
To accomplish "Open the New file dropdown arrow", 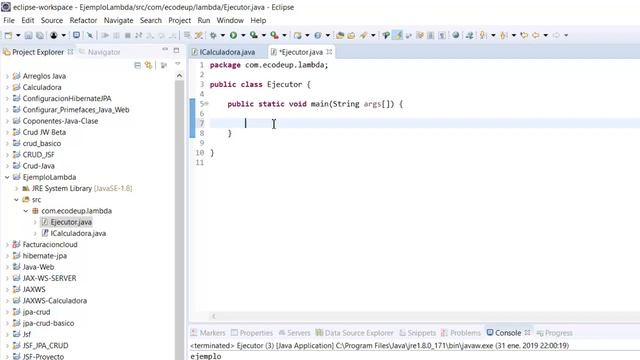I will click(x=18, y=36).
